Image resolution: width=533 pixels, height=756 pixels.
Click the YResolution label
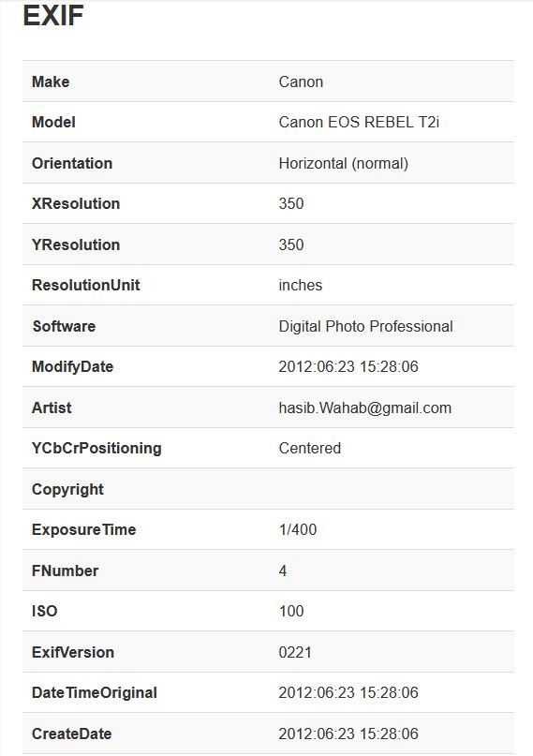click(x=76, y=245)
